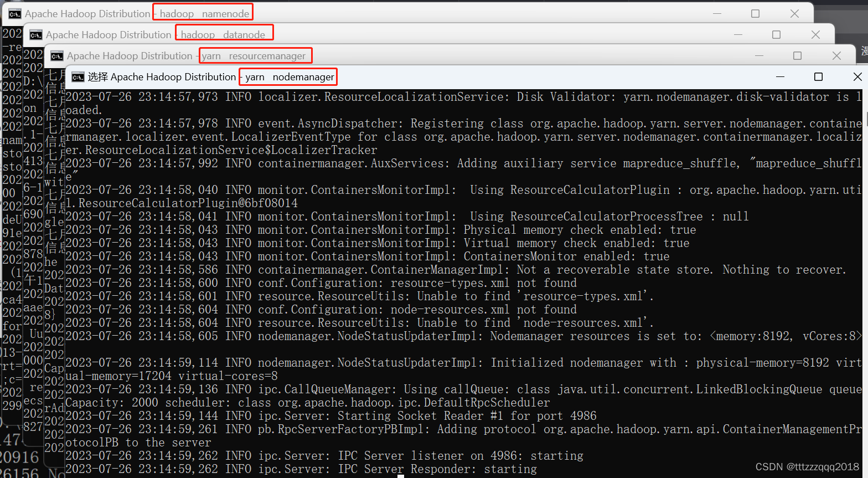Click 'Using ResourceCalculatorProcessTree : null' line

[407, 217]
